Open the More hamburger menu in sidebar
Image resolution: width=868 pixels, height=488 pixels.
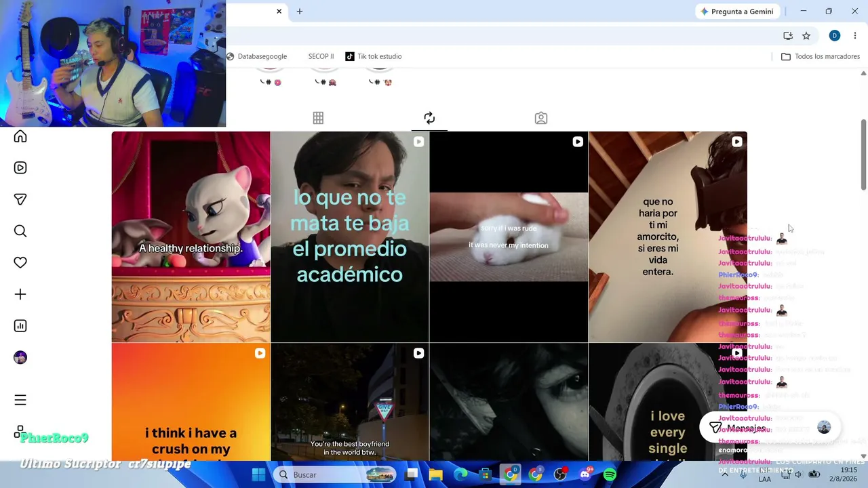tap(20, 401)
